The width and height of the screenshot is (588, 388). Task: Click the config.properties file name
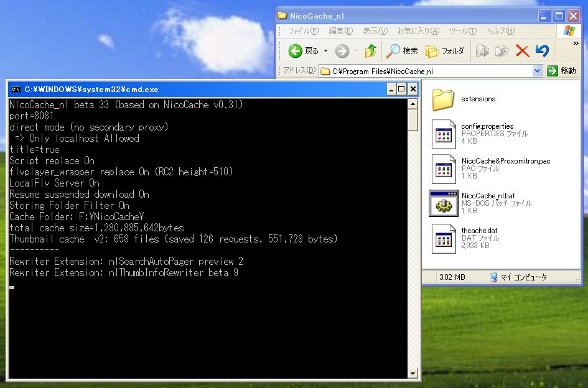coord(487,126)
